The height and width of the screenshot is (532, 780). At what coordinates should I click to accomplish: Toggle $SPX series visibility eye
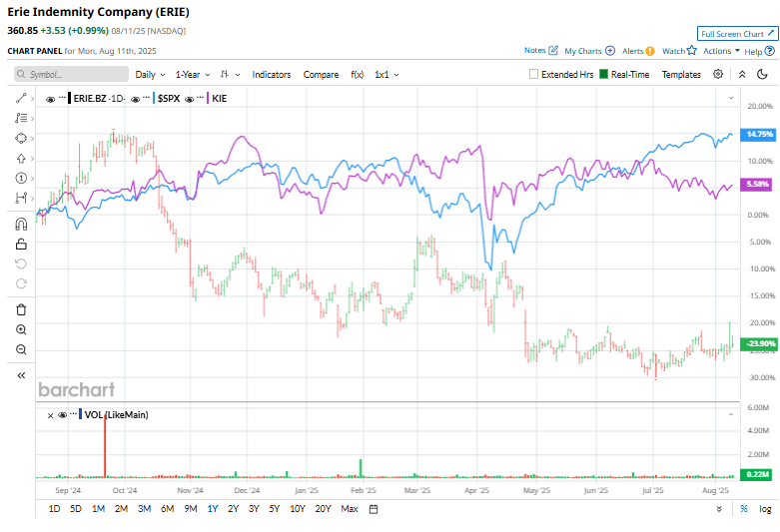[x=135, y=99]
